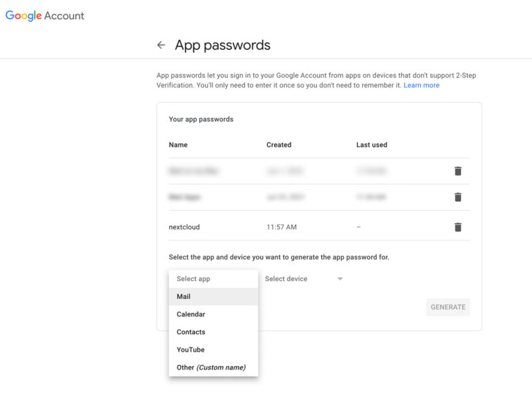Choose Mail from the app list
The width and height of the screenshot is (532, 398).
coord(184,296)
